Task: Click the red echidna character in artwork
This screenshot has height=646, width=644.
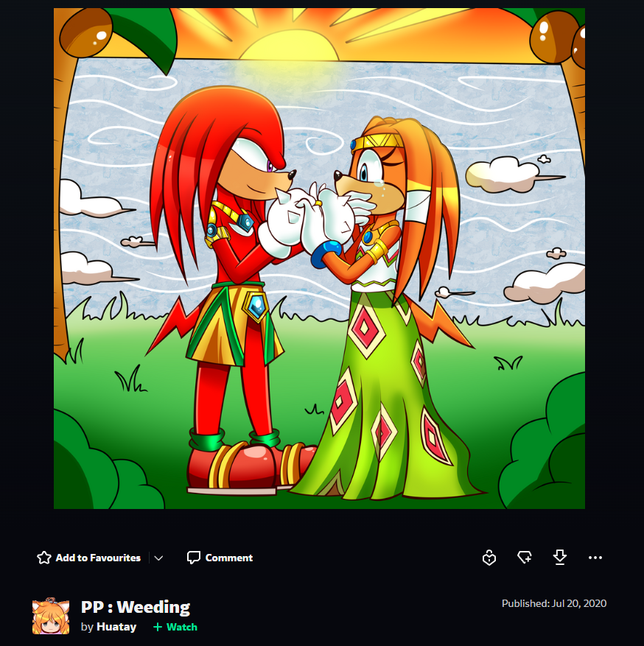Action: pos(231,289)
